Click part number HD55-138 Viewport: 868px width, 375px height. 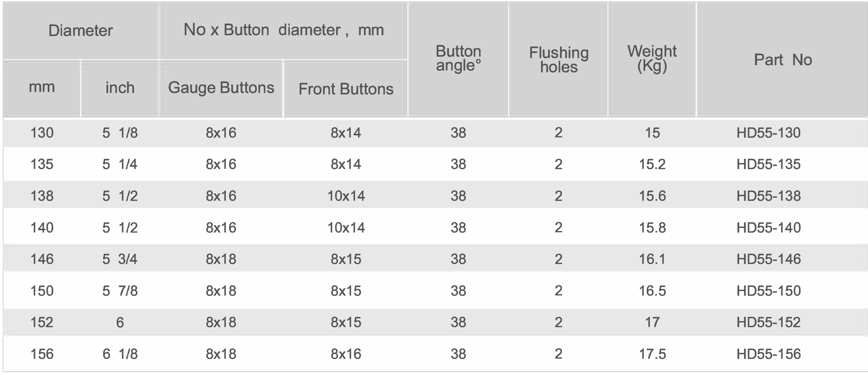pos(768,196)
